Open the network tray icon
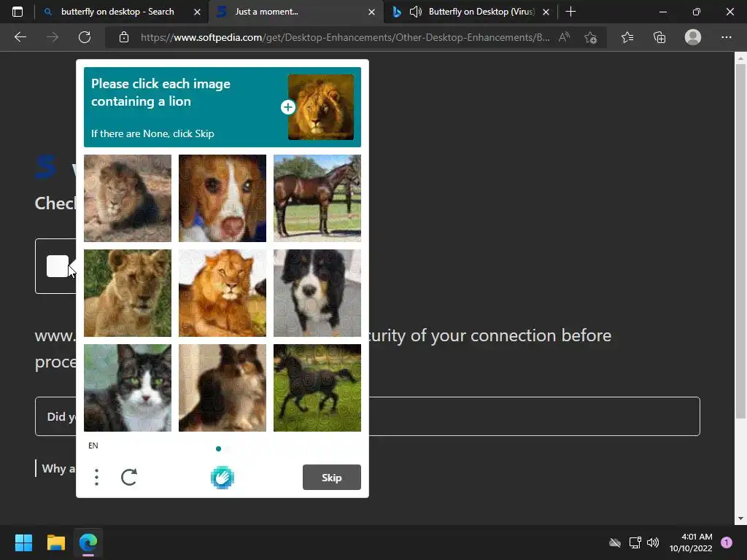Screen dimensions: 747x560 click(635, 542)
